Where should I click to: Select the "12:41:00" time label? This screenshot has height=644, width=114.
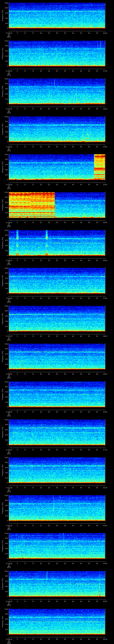click(9, 487)
